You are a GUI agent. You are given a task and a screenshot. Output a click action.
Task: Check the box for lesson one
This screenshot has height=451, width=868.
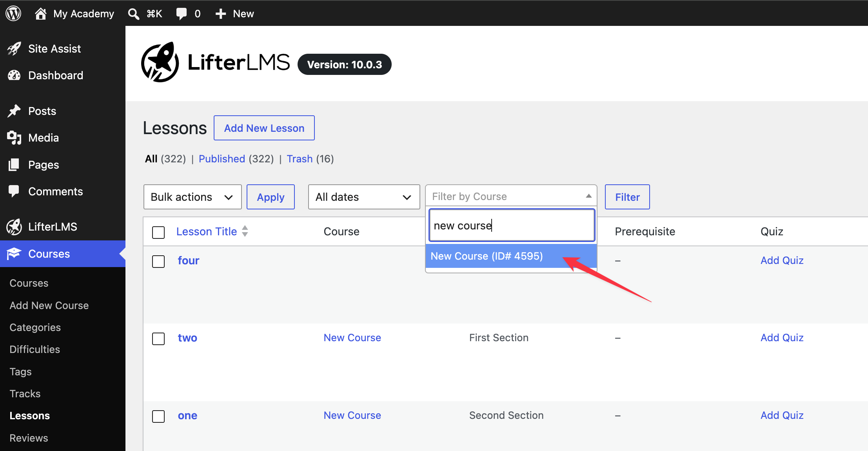[158, 416]
